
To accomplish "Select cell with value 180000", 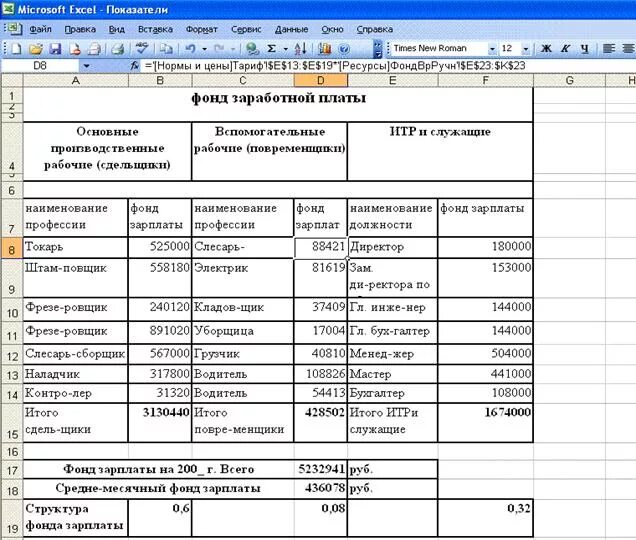I will point(485,247).
